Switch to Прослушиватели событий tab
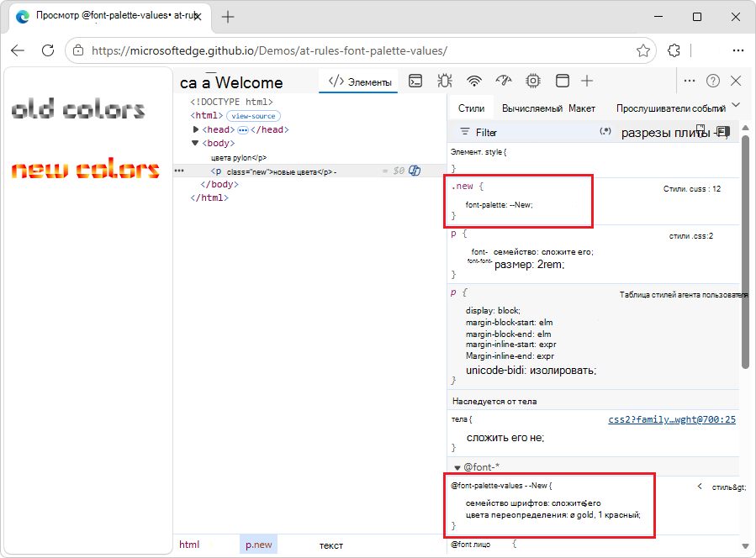The image size is (756, 558). 671,108
